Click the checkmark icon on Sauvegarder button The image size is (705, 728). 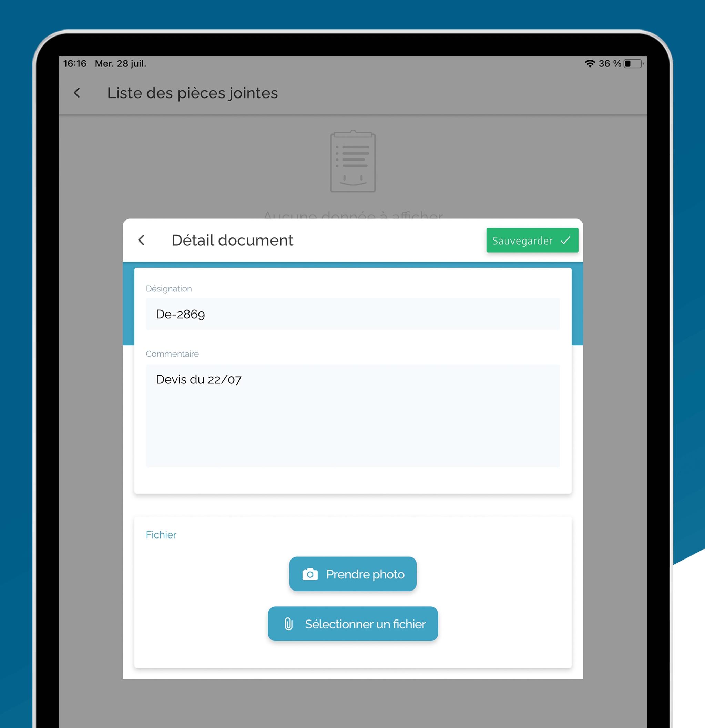[565, 240]
